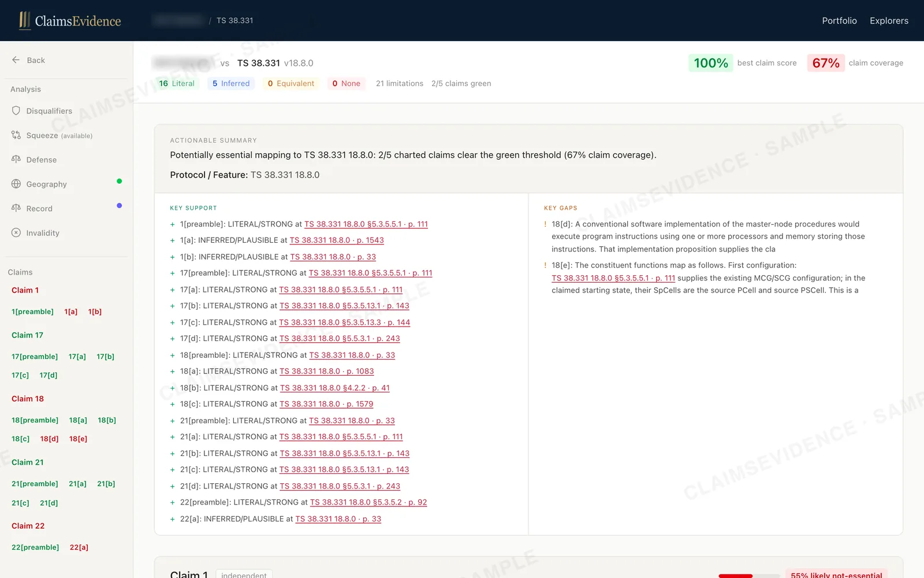Open 18[a] citation p. 1083 link
The width and height of the screenshot is (924, 578).
coord(327,371)
